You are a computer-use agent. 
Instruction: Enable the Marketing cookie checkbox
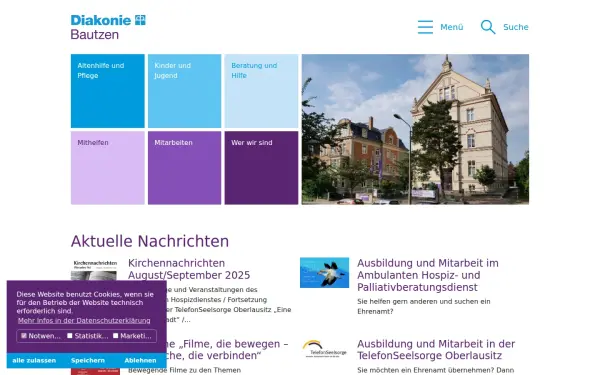116,336
